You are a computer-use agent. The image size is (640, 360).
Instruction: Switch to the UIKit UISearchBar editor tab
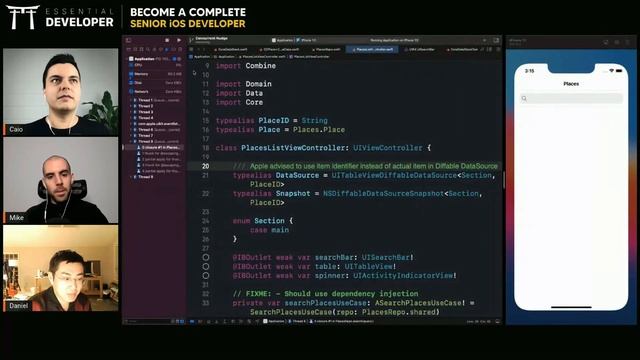(420, 49)
